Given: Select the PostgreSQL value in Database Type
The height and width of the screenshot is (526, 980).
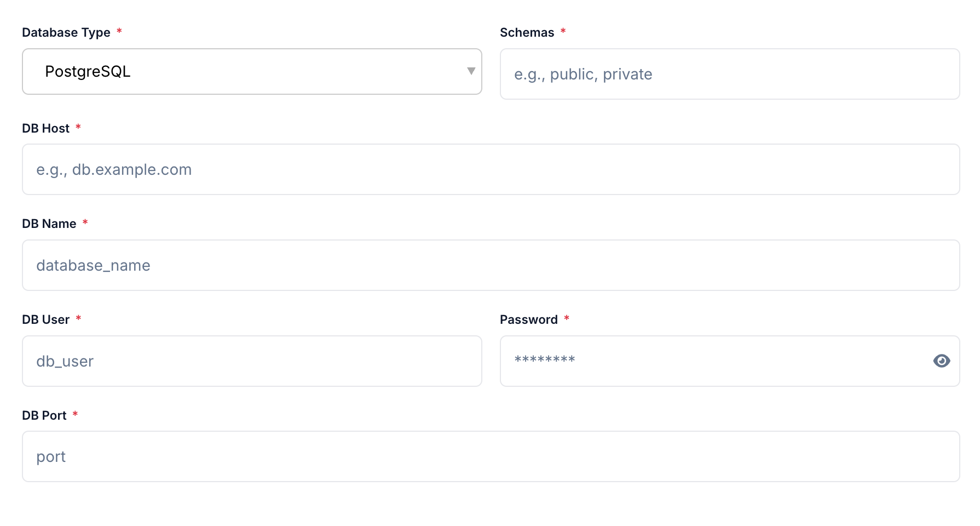Looking at the screenshot, I should coord(88,71).
